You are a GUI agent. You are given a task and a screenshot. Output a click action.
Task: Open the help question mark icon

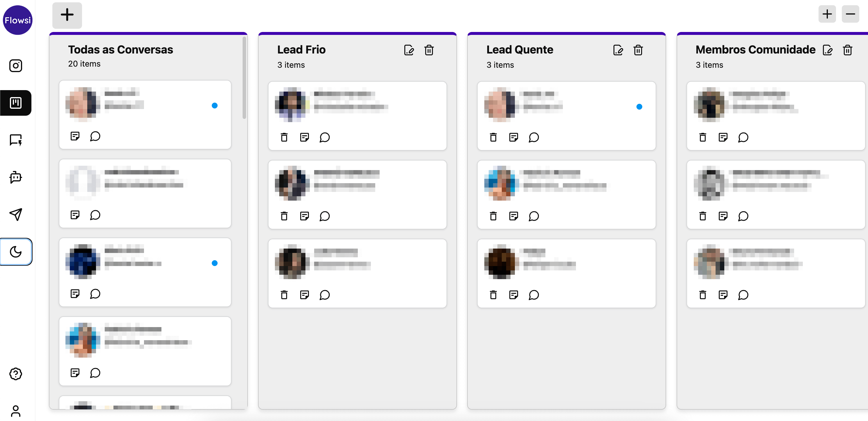click(x=15, y=374)
